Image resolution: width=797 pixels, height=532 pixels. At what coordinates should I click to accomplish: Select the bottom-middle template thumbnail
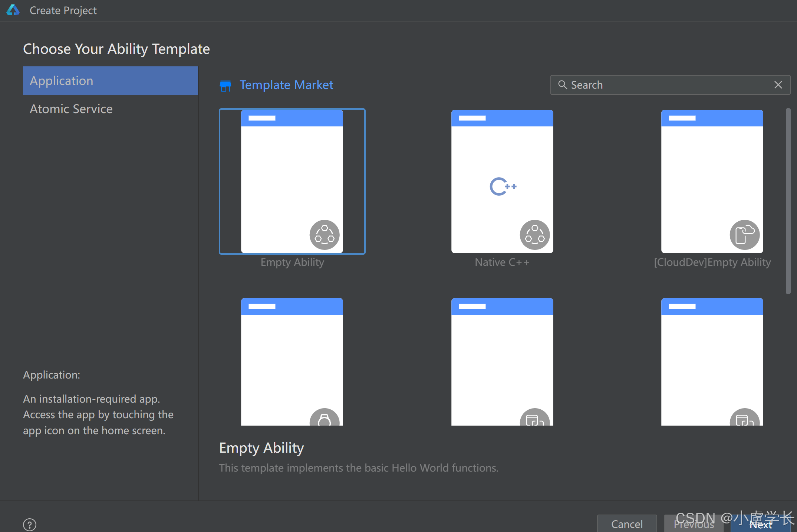[502, 361]
